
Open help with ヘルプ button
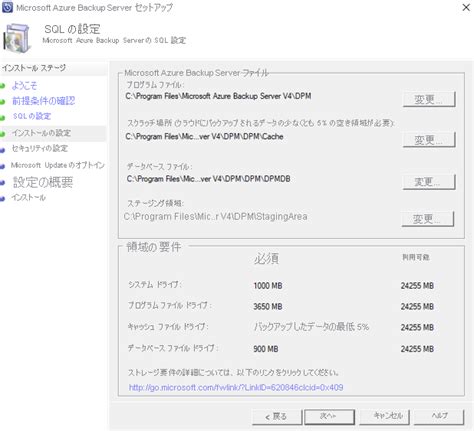(439, 416)
